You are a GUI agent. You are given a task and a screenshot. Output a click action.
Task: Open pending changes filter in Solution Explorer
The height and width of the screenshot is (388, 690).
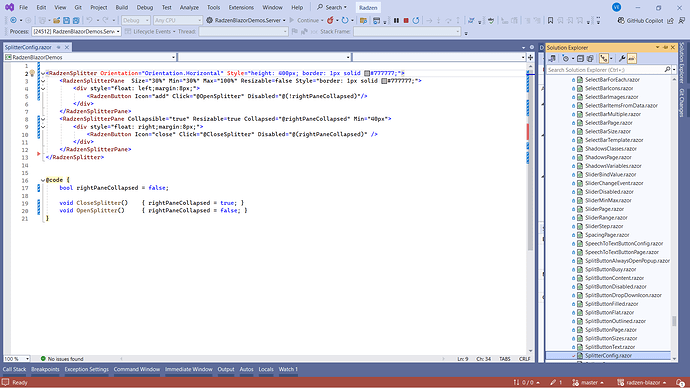(567, 59)
